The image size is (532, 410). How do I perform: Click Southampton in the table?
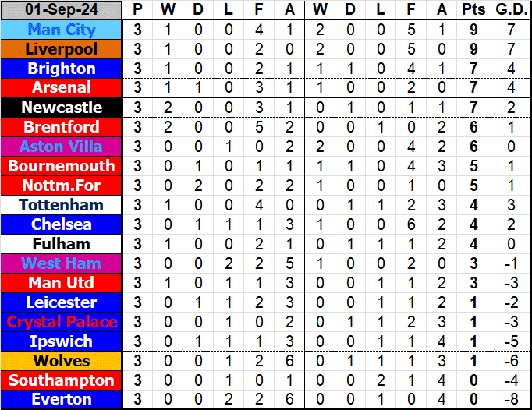pos(62,380)
